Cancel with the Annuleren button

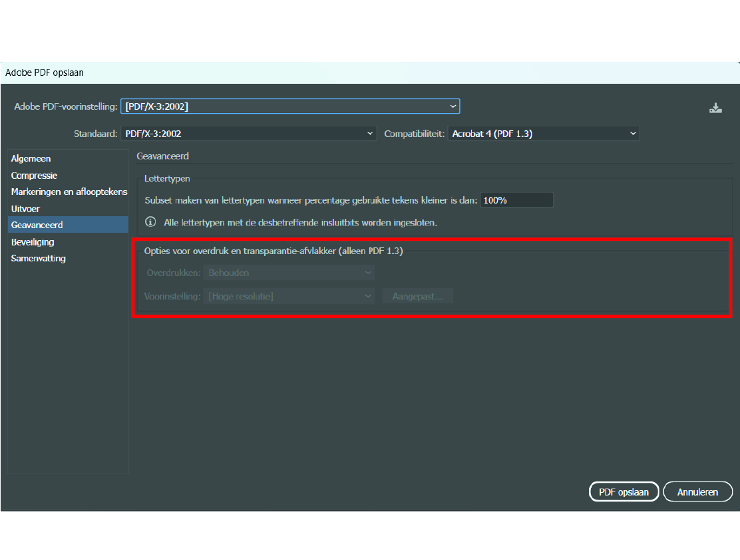coord(697,492)
